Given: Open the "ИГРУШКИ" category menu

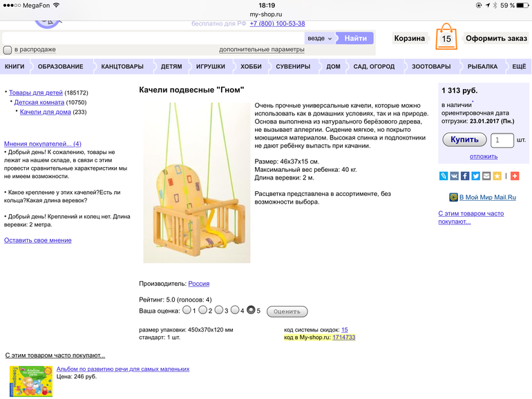Looking at the screenshot, I should [x=211, y=67].
